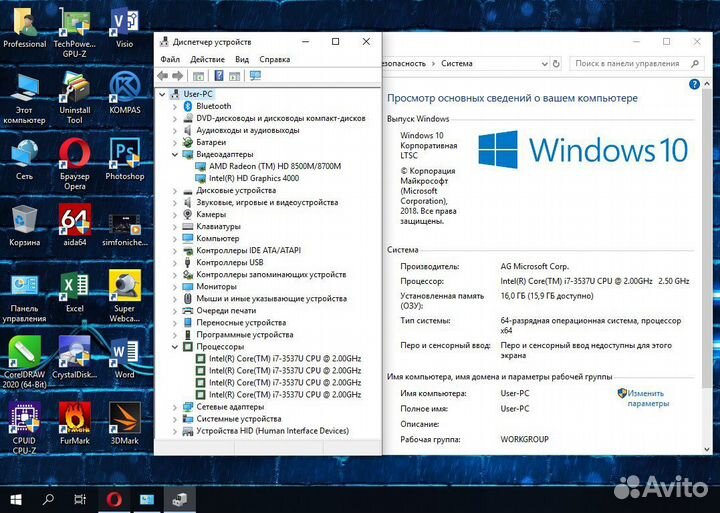
Task: Select the Камеры tree item
Action: coord(211,214)
